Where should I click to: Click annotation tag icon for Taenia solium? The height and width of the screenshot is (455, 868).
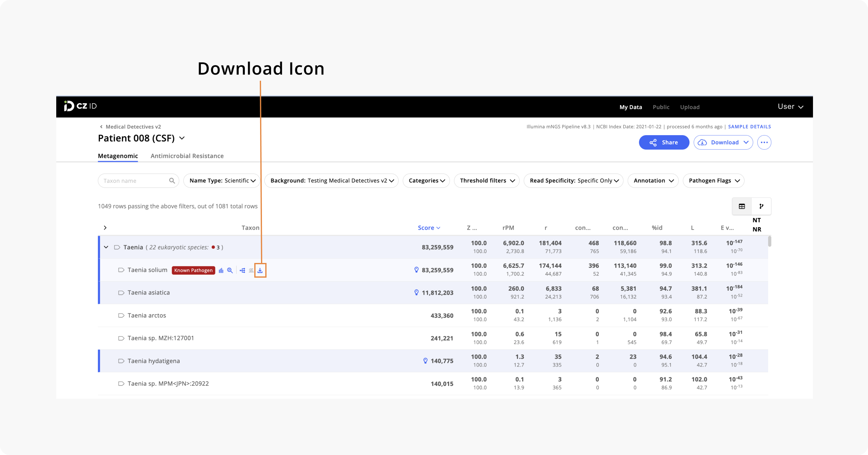tap(121, 270)
